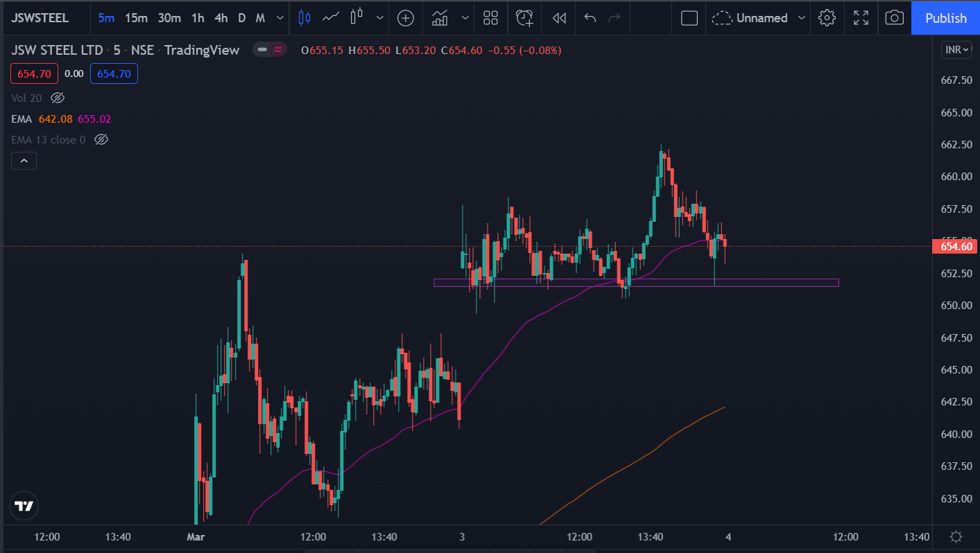Viewport: 980px width, 553px height.
Task: Expand the Unnamed layout dropdown arrow
Action: pyautogui.click(x=802, y=18)
